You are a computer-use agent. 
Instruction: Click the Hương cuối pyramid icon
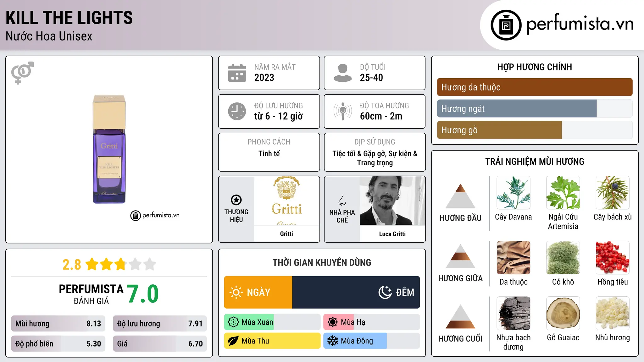[x=460, y=316]
